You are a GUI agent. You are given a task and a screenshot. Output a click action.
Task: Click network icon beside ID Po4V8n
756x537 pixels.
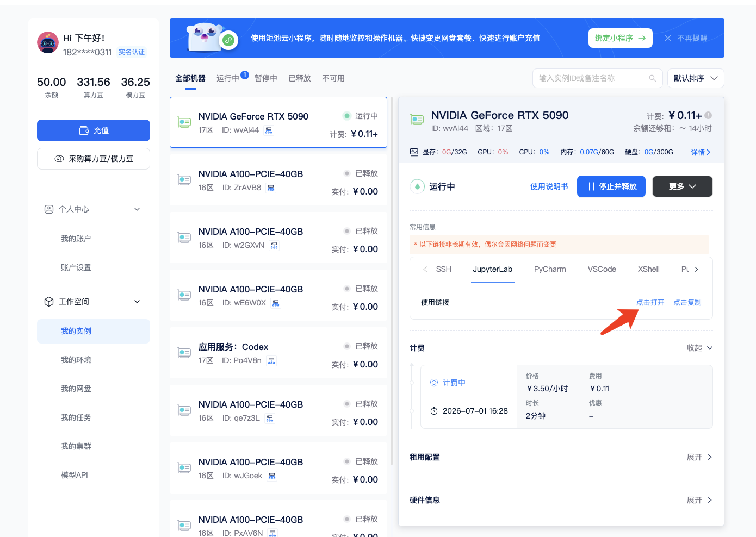(x=271, y=361)
